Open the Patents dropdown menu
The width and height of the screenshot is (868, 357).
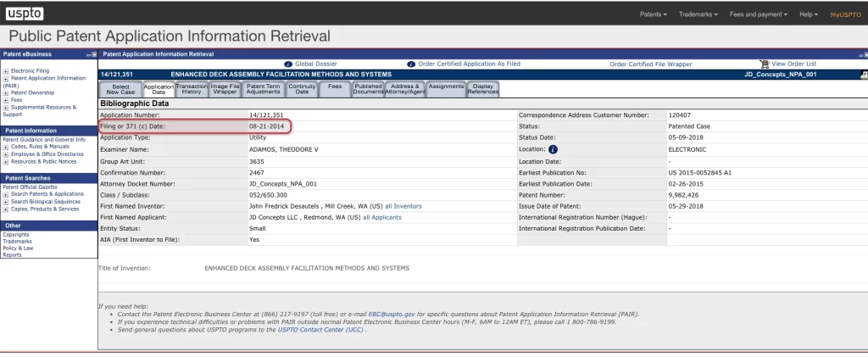point(654,14)
